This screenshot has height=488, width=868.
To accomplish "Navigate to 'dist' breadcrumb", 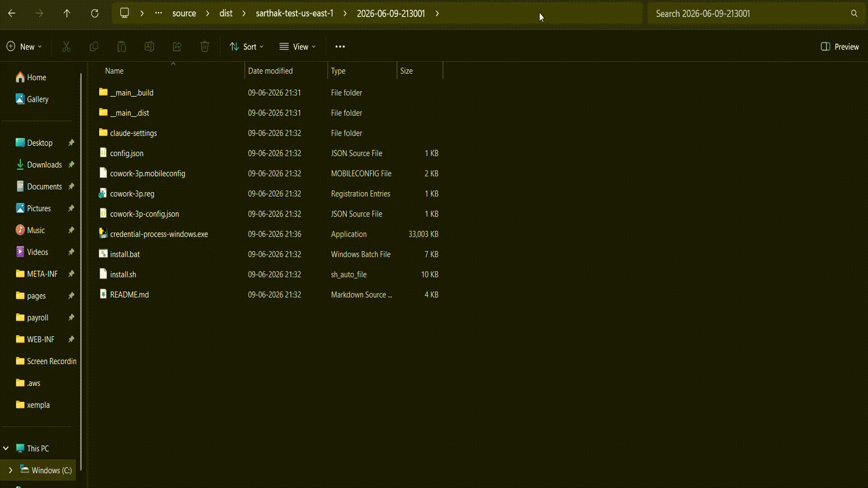I will 226,14.
